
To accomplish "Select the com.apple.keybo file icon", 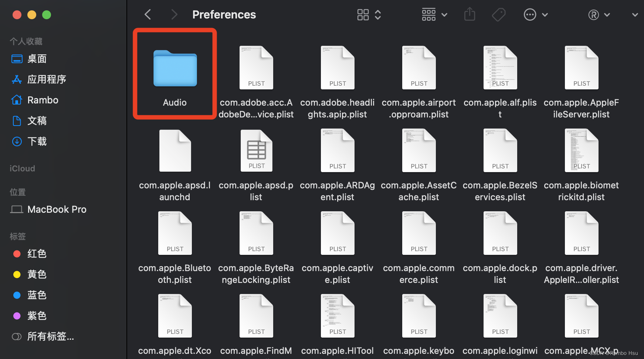I will [x=419, y=316].
